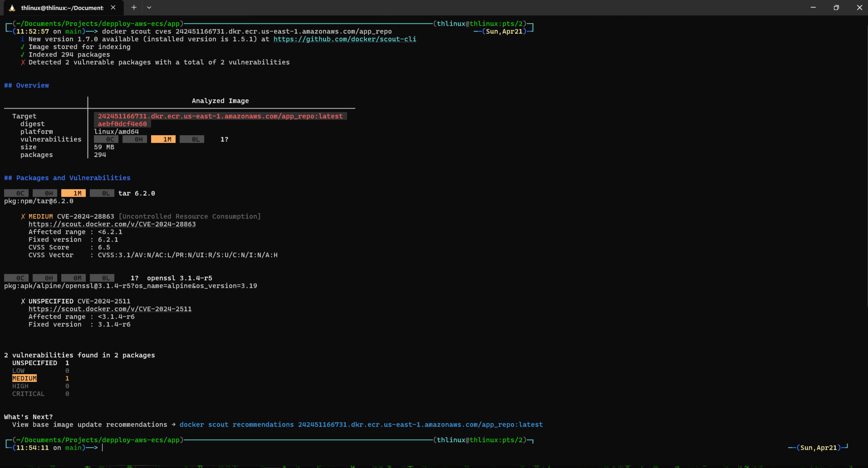This screenshot has height=468, width=868.
Task: Click the orange MEDIUM label beside CVE-2024-28863
Action: [40, 216]
